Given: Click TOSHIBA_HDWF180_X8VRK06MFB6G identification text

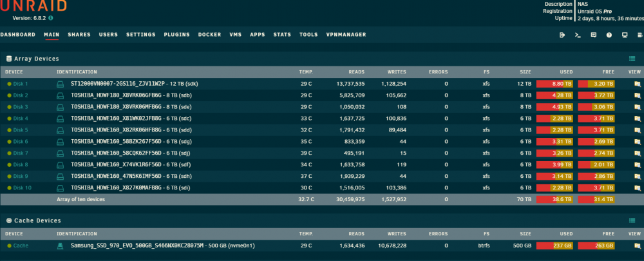Looking at the screenshot, I should (115, 107).
